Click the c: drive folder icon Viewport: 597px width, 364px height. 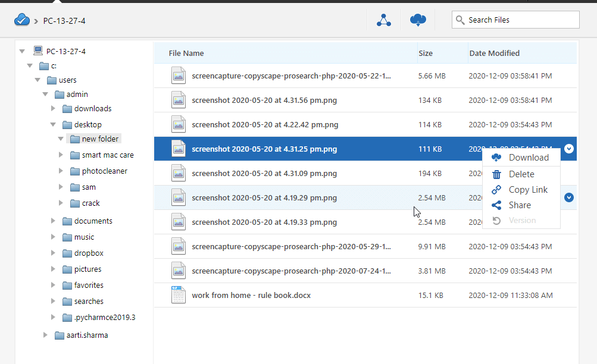click(x=44, y=66)
